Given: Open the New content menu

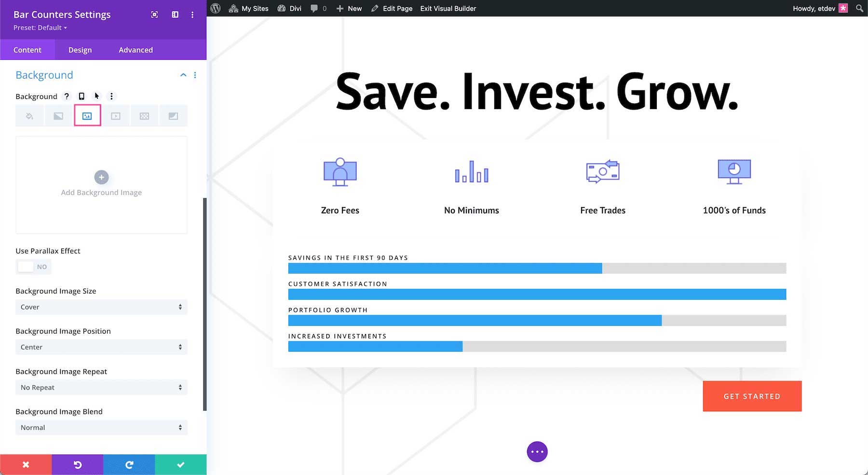Looking at the screenshot, I should click(349, 8).
